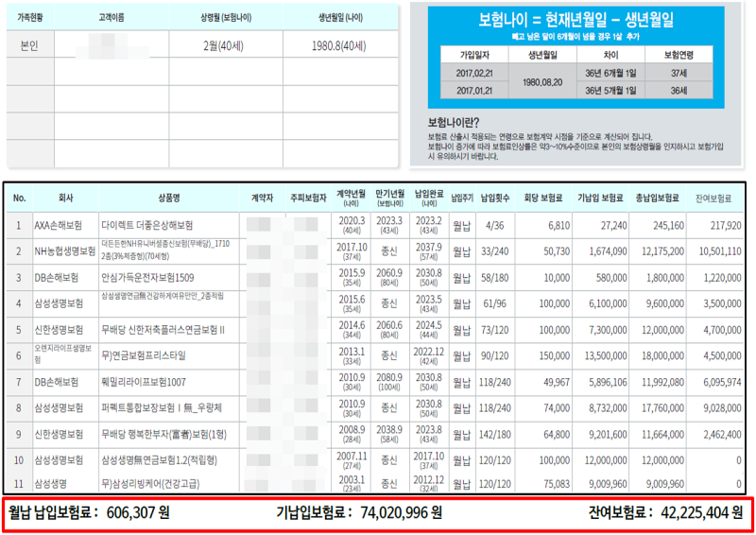Click the 75,083 premium value
This screenshot has width=756, height=535.
coord(557,483)
